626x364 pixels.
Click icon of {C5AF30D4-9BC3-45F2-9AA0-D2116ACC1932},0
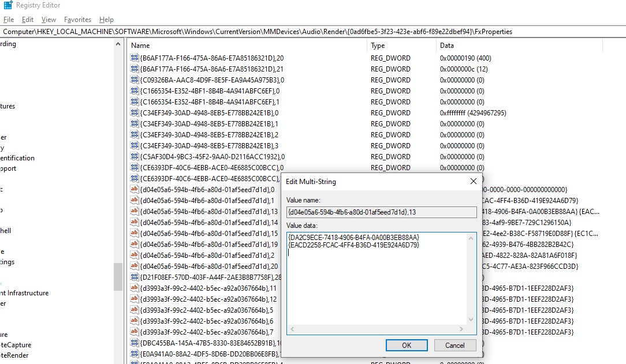pyautogui.click(x=135, y=157)
